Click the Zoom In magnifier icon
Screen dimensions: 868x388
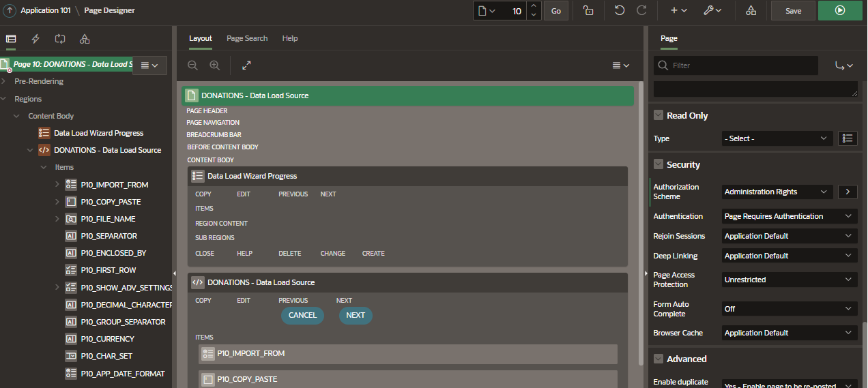tap(215, 65)
